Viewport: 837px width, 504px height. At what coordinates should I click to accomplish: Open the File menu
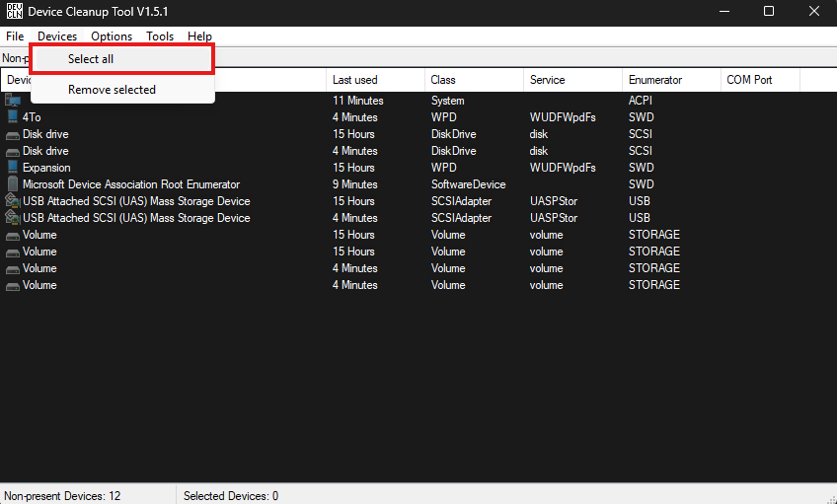[x=15, y=36]
